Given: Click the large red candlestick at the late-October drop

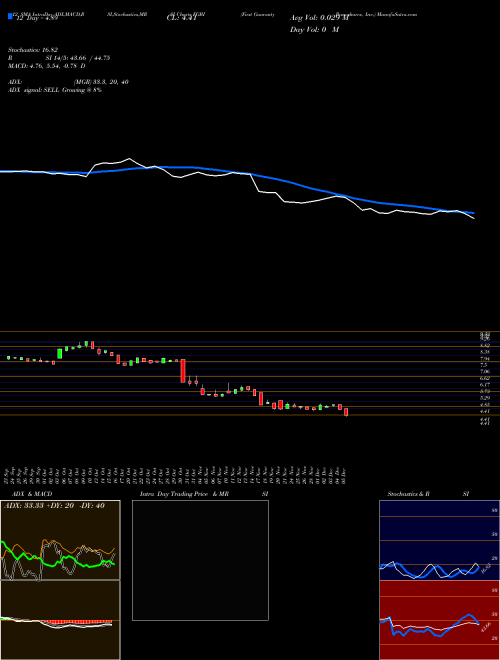Looking at the screenshot, I should pos(183,371).
